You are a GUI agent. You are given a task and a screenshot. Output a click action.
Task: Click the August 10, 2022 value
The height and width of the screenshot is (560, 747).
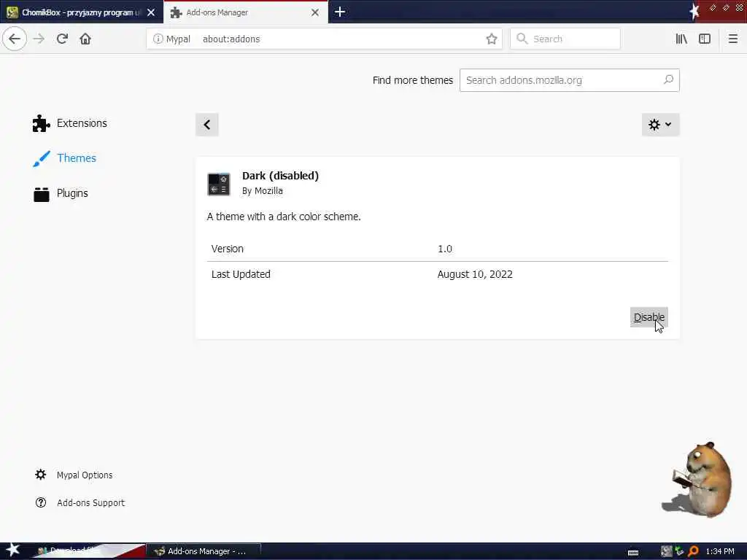coord(475,274)
